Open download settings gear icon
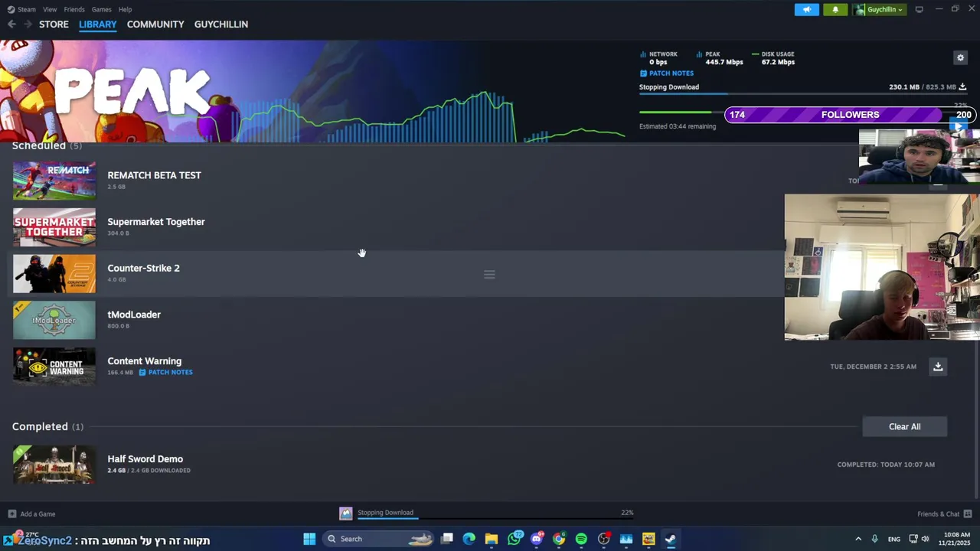 click(x=960, y=57)
